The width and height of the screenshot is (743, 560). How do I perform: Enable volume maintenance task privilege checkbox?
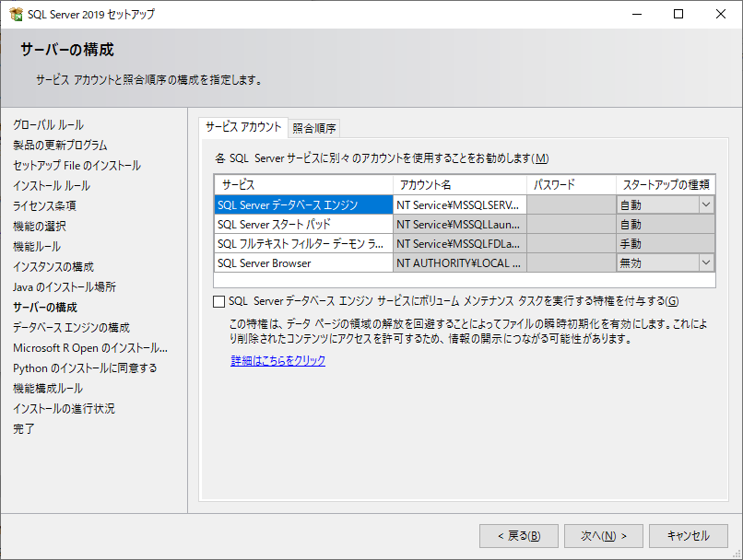point(218,301)
